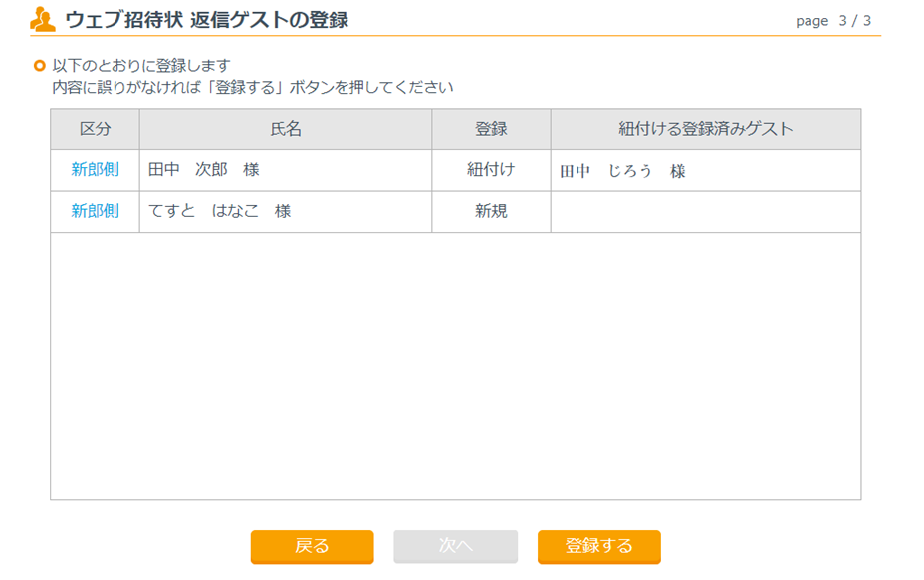Select the 登録 column header
The width and height of the screenshot is (924, 580).
click(x=491, y=129)
